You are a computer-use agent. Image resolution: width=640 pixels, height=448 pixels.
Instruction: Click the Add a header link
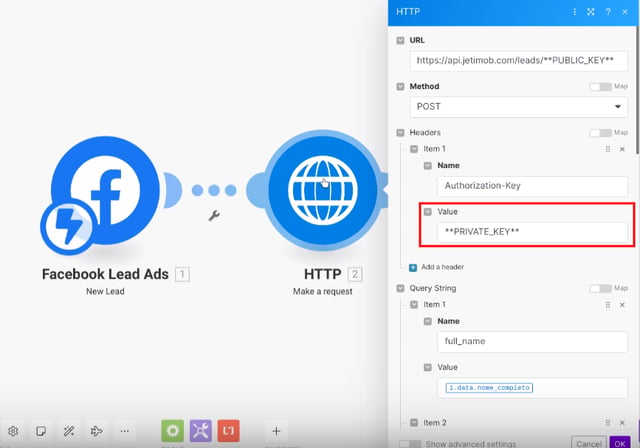click(x=442, y=267)
